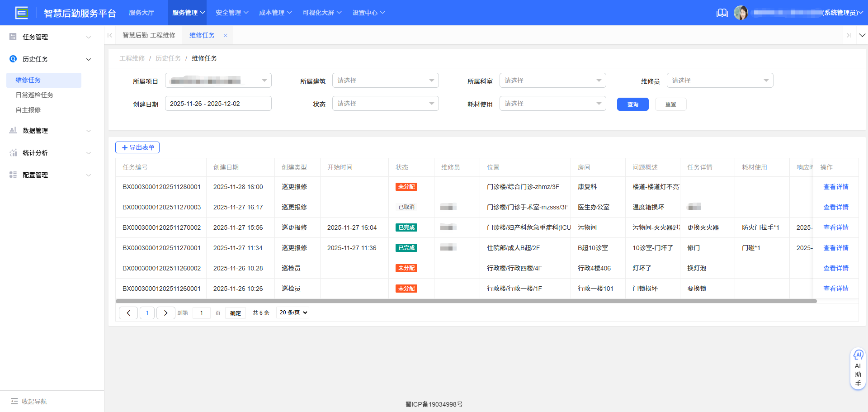Screen dimensions: 868x412
Task: Click the AI助手 floating assistant icon
Action: pyautogui.click(x=858, y=355)
